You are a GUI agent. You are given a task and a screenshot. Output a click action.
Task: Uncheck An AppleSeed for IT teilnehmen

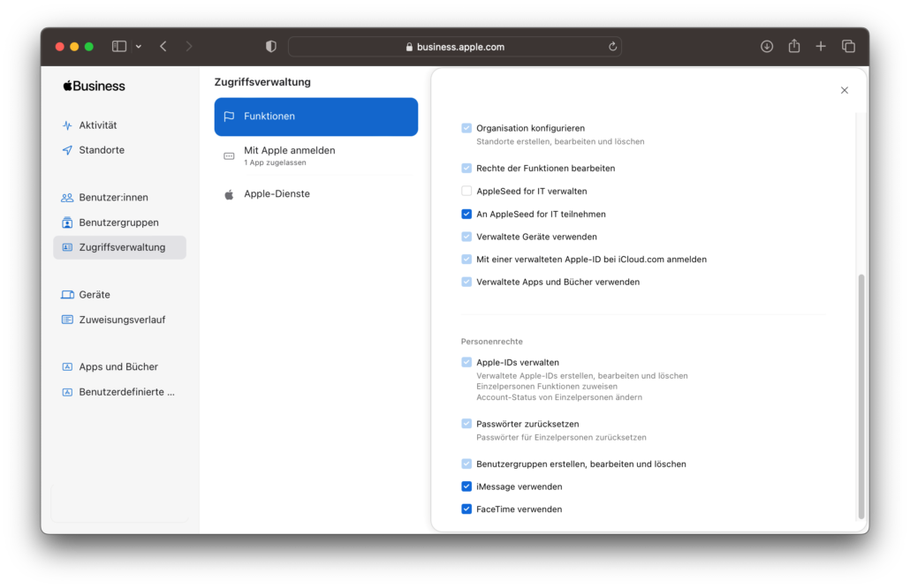(x=466, y=214)
